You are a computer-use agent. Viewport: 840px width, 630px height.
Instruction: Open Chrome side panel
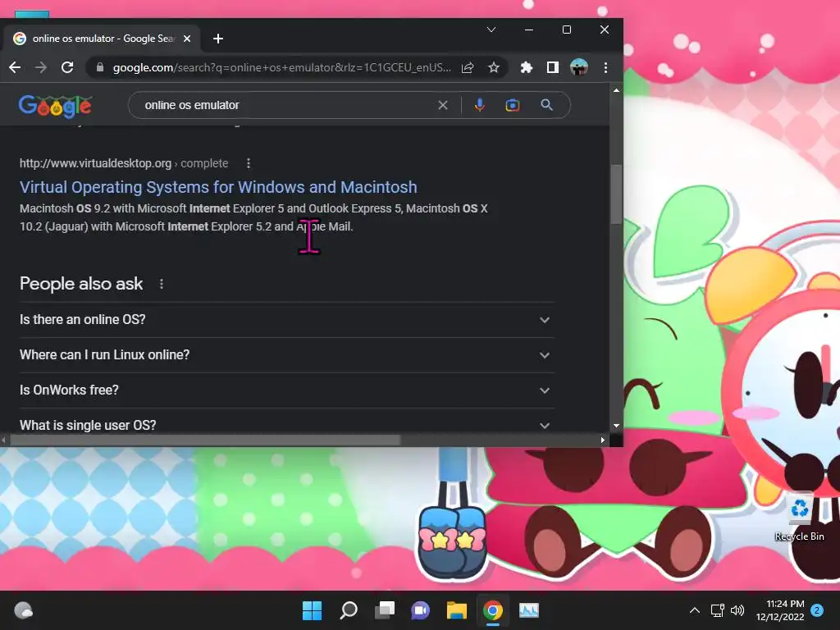[x=552, y=67]
